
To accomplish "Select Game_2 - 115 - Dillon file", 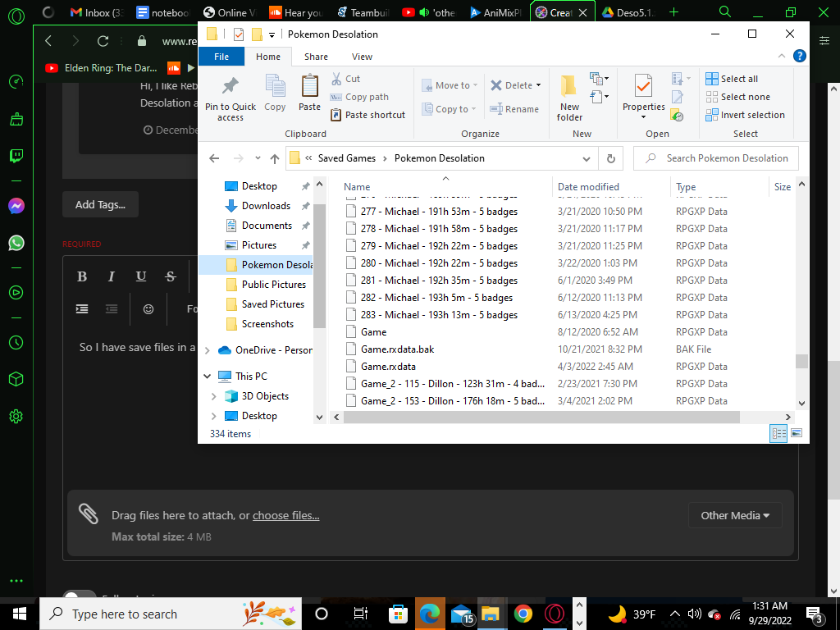I will (x=452, y=384).
